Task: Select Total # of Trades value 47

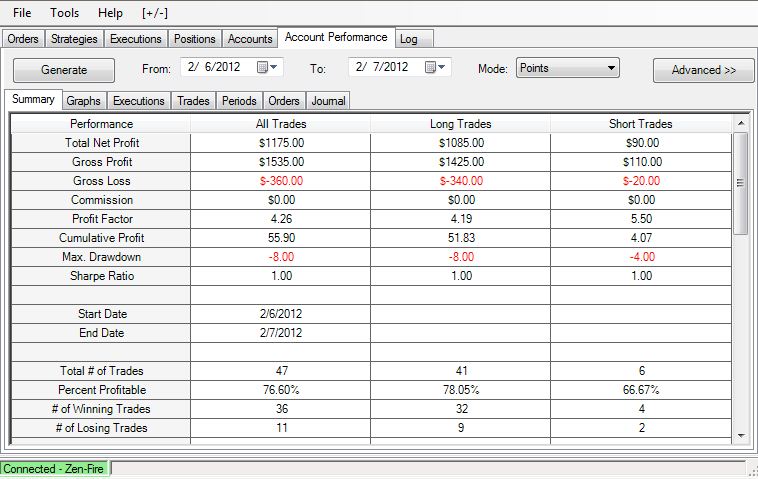Action: click(281, 371)
